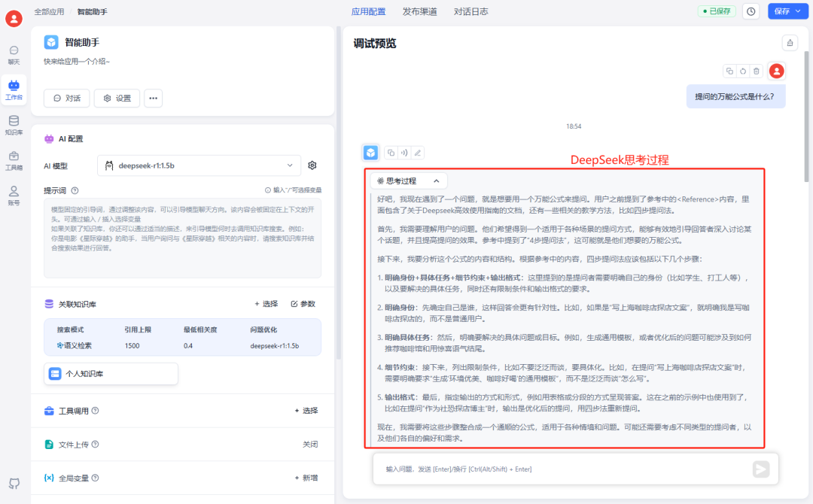813x504 pixels.
Task: Click 关闭 beside 文件上传
Action: coord(310,444)
